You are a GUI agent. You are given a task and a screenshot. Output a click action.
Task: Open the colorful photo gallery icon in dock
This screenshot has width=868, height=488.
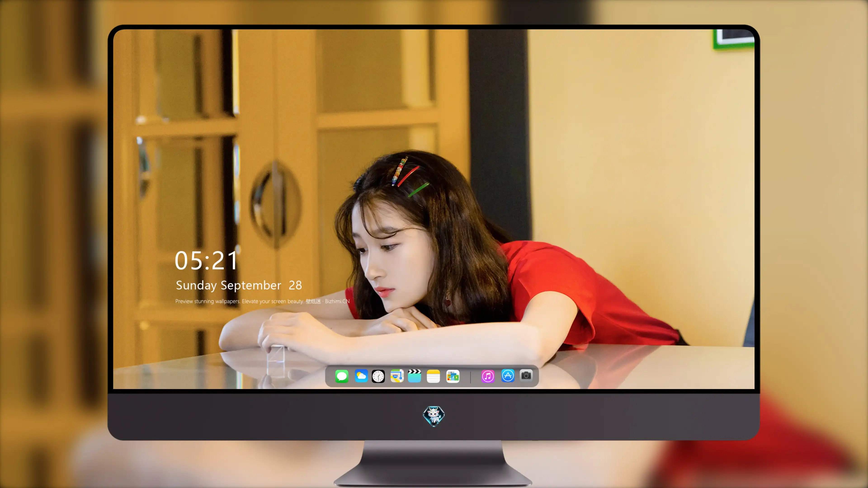[x=453, y=376]
